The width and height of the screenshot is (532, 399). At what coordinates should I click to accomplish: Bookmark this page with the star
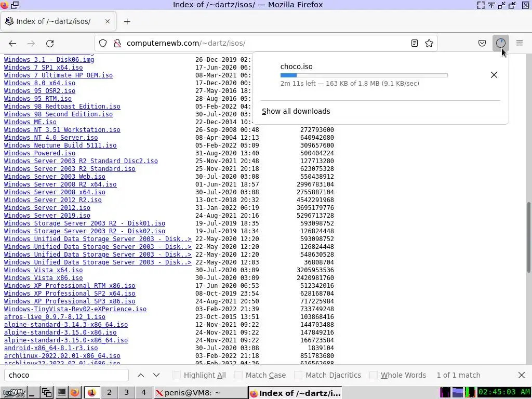pos(429,43)
